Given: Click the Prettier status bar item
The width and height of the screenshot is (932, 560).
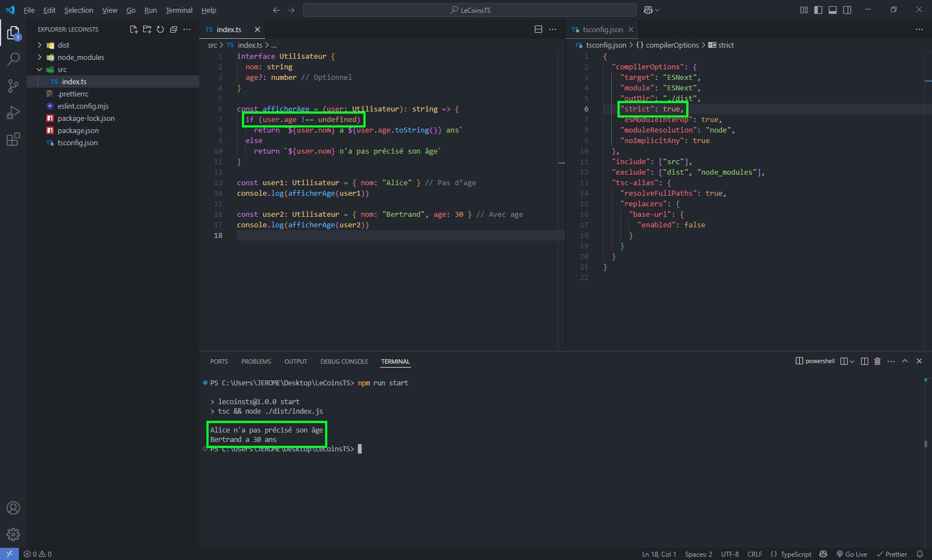Looking at the screenshot, I should [x=892, y=554].
